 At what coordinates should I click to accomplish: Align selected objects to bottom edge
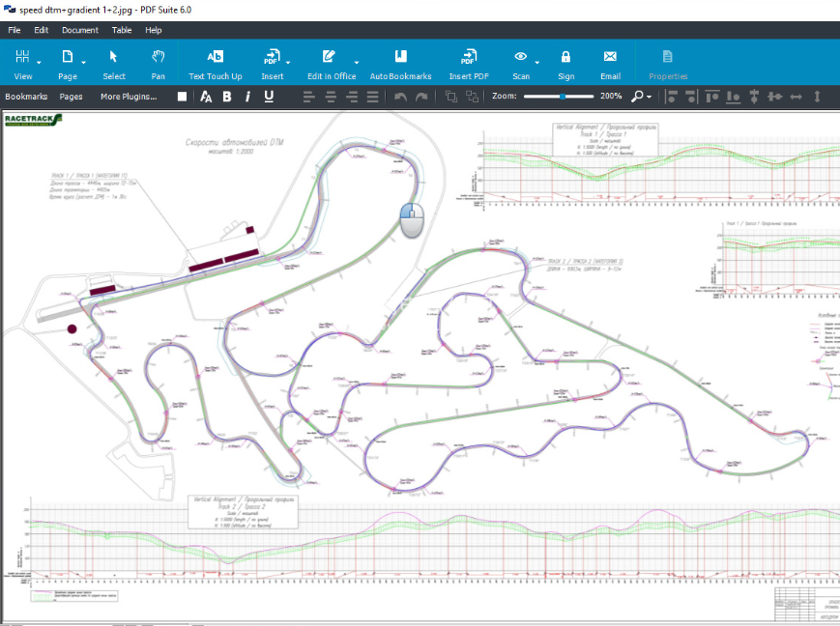(733, 97)
